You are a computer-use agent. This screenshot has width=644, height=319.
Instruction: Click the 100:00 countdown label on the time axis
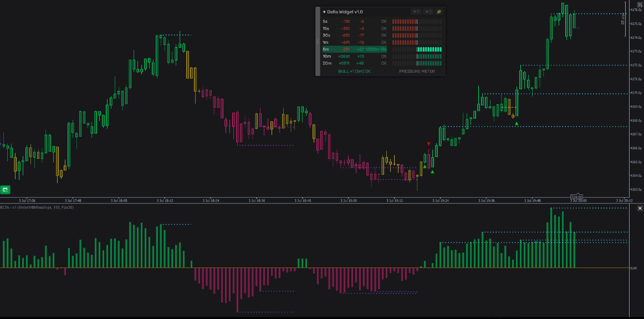577,197
